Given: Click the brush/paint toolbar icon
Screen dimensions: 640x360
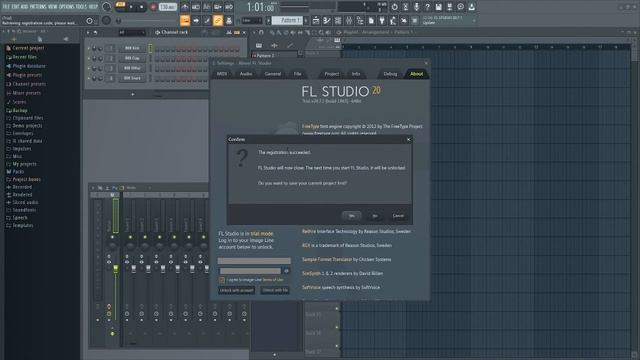Looking at the screenshot, I should pyautogui.click(x=207, y=20).
